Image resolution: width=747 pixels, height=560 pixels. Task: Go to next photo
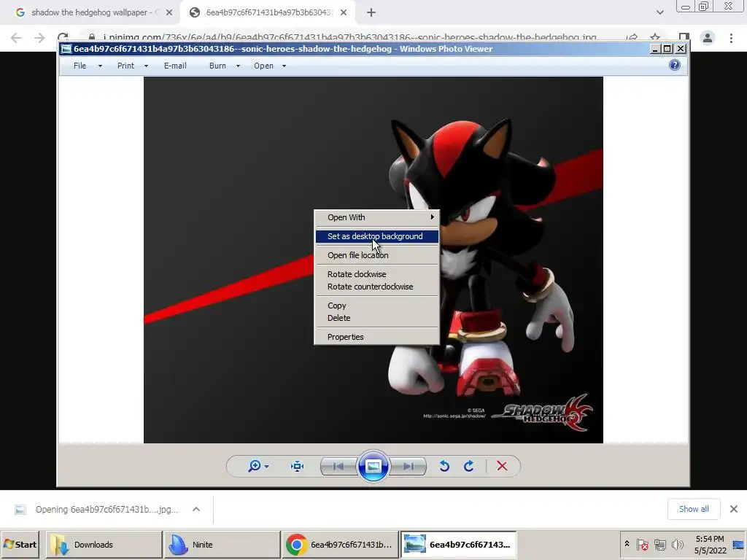408,466
